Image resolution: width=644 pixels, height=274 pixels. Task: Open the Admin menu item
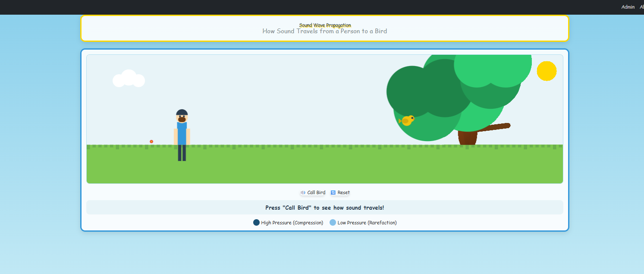628,7
